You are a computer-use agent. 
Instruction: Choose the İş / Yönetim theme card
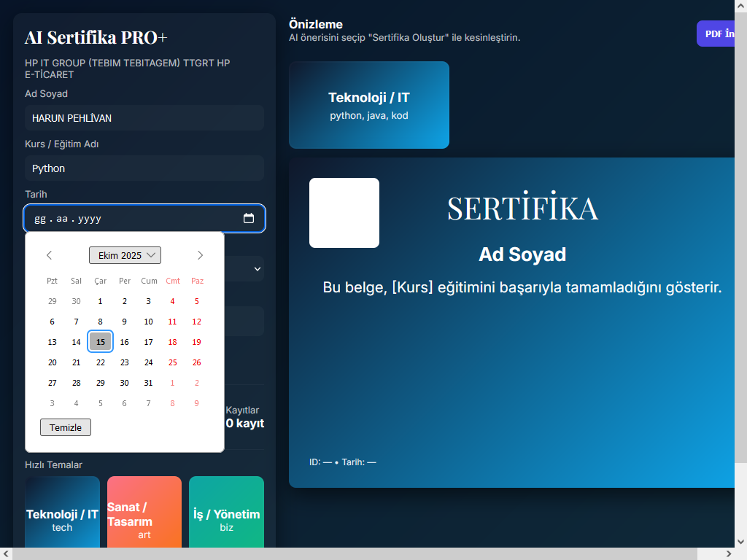[x=226, y=513]
